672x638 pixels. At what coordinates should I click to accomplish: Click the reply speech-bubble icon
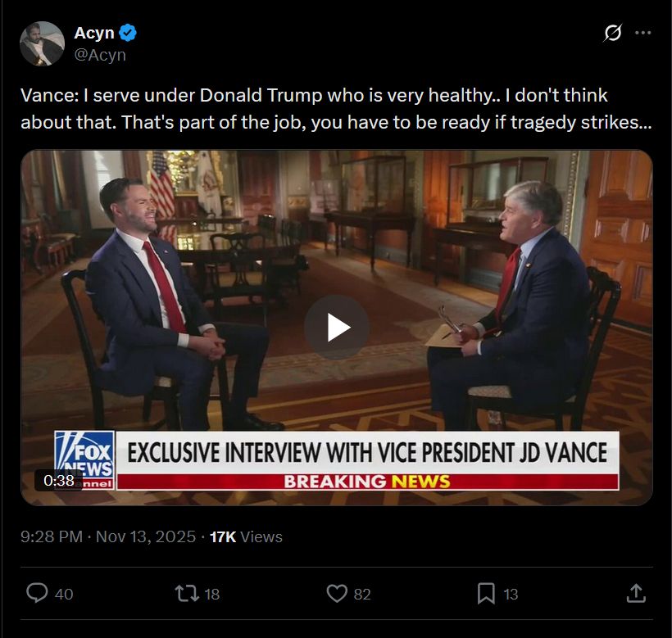(x=36, y=594)
